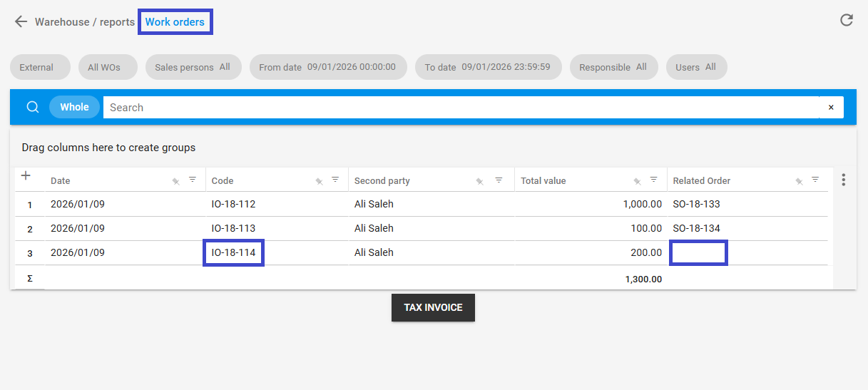
Task: Open the Sales persons filter chip
Action: [x=193, y=67]
